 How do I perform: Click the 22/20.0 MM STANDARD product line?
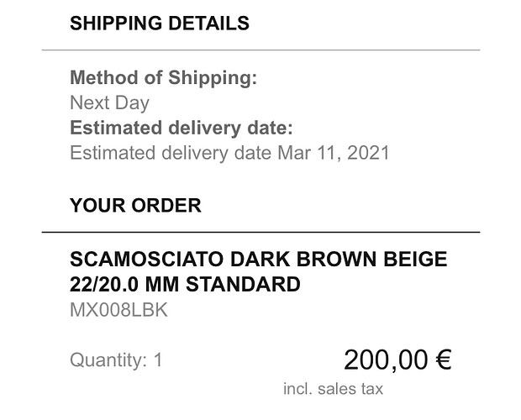[185, 285]
